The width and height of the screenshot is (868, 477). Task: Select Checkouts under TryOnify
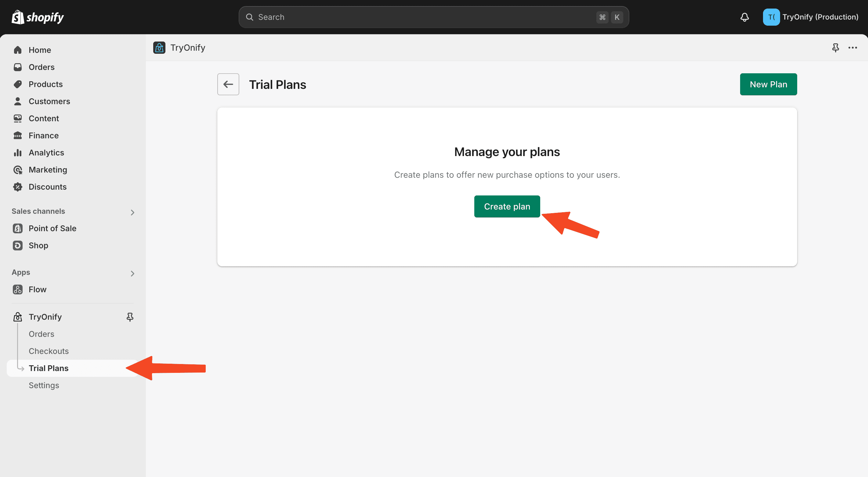[49, 351]
